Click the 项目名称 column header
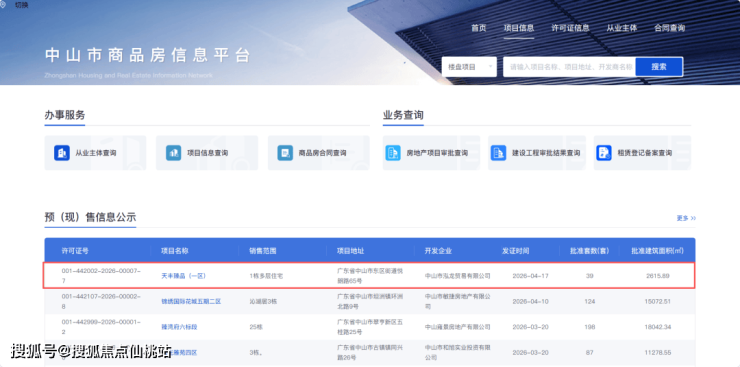The width and height of the screenshot is (740, 367). pos(175,250)
